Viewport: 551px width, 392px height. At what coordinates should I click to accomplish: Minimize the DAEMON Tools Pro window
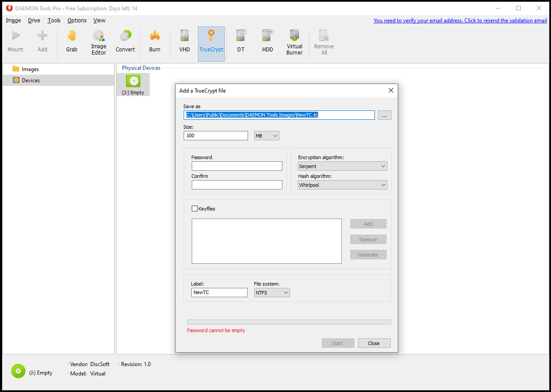click(498, 8)
